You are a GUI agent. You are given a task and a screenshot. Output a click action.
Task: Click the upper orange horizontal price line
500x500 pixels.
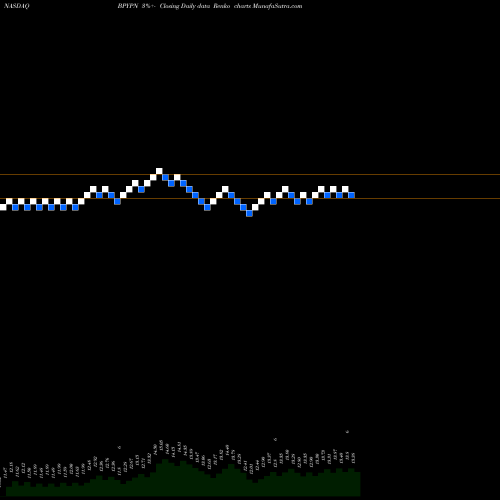point(250,174)
